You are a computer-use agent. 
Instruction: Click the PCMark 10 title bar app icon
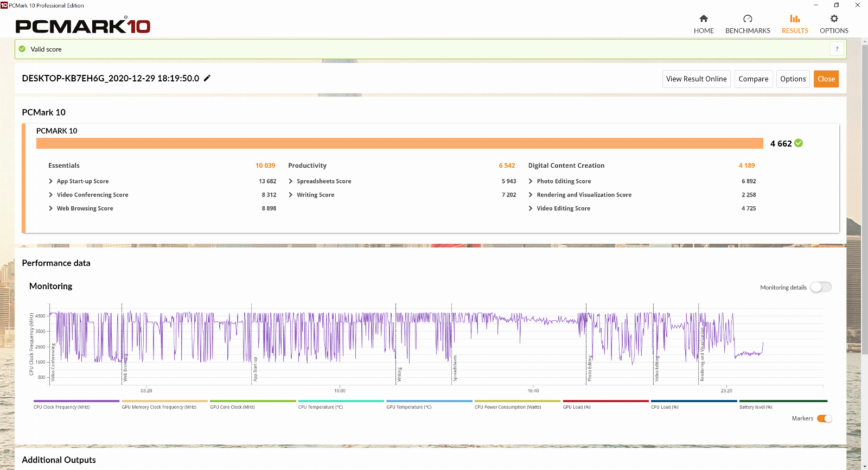coord(4,5)
